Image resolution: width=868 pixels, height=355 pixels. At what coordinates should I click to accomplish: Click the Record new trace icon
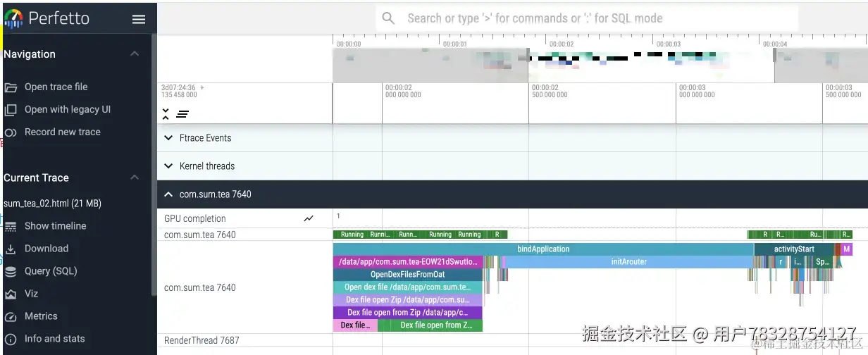point(11,132)
